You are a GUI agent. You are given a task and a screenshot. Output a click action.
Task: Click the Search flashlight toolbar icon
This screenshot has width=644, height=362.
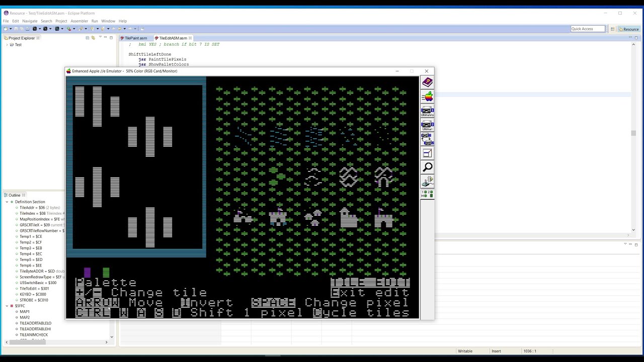[x=82, y=29]
